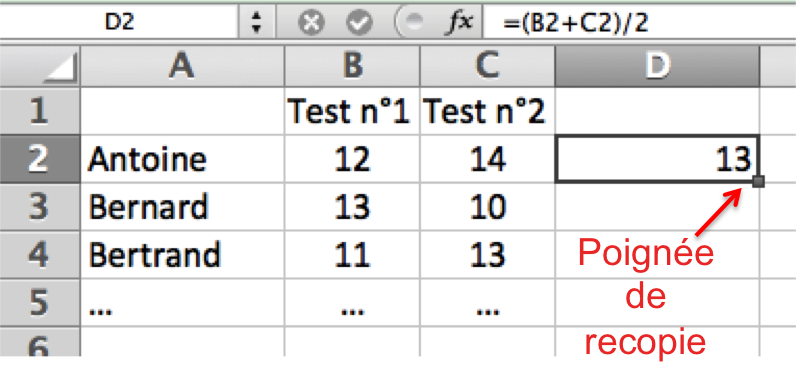
Task: Click the formula bar containing =(B2+C2)/2
Action: pyautogui.click(x=640, y=22)
